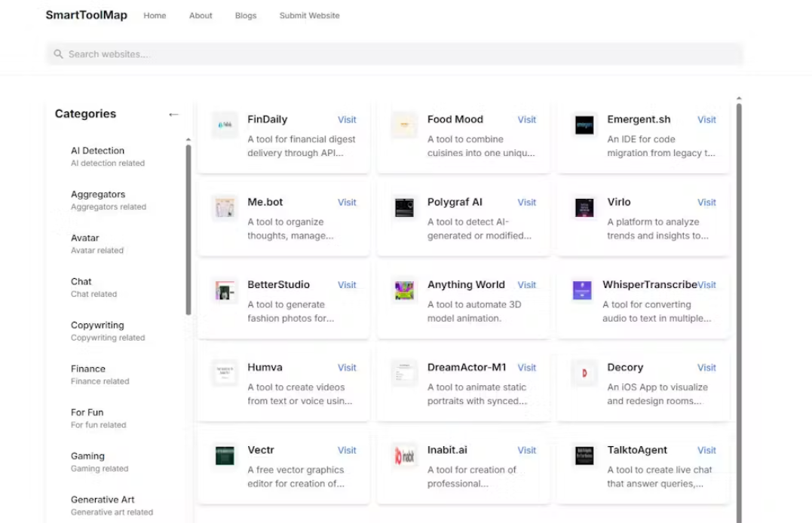Click the Emergent.sh description text
Screen dimensions: 812x523
pyautogui.click(x=661, y=146)
